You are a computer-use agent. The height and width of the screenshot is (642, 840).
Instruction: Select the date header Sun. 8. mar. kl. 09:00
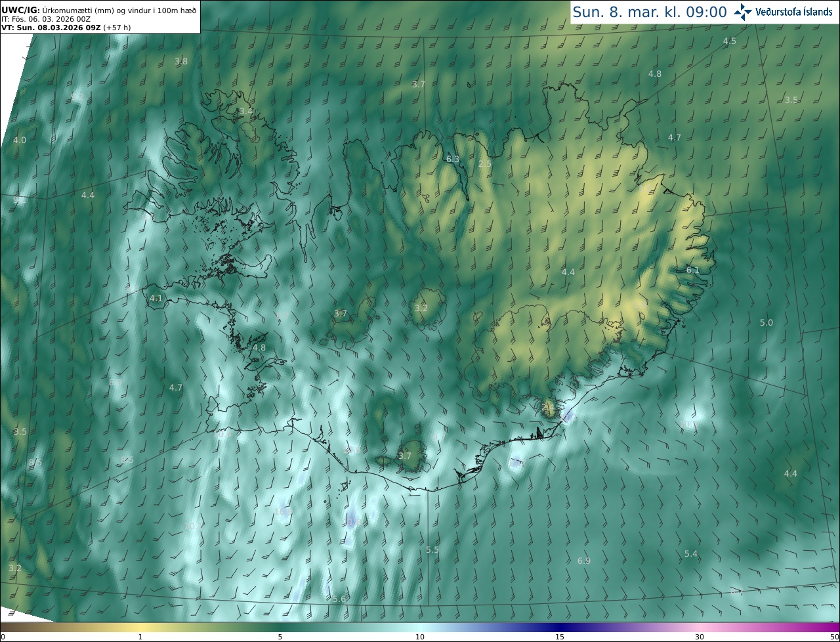tap(650, 12)
